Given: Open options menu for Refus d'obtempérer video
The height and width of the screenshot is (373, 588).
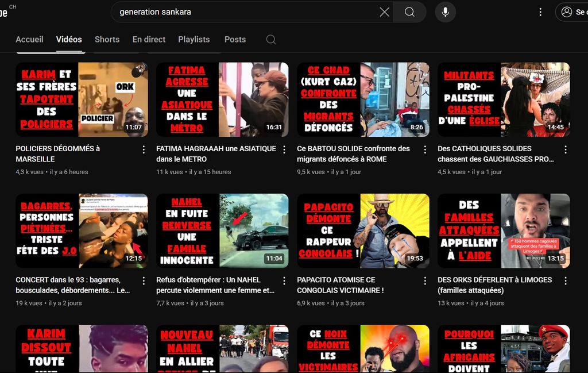Looking at the screenshot, I should (284, 281).
